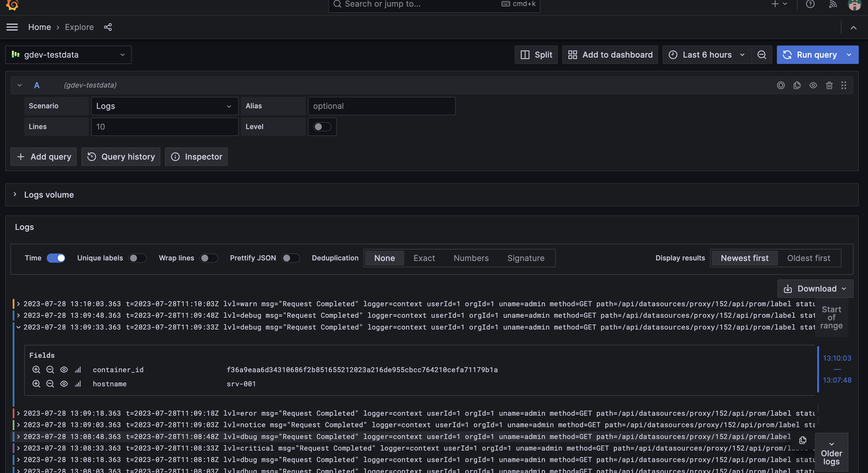Open the Explore share link icon
Image resolution: width=868 pixels, height=473 pixels.
(108, 27)
